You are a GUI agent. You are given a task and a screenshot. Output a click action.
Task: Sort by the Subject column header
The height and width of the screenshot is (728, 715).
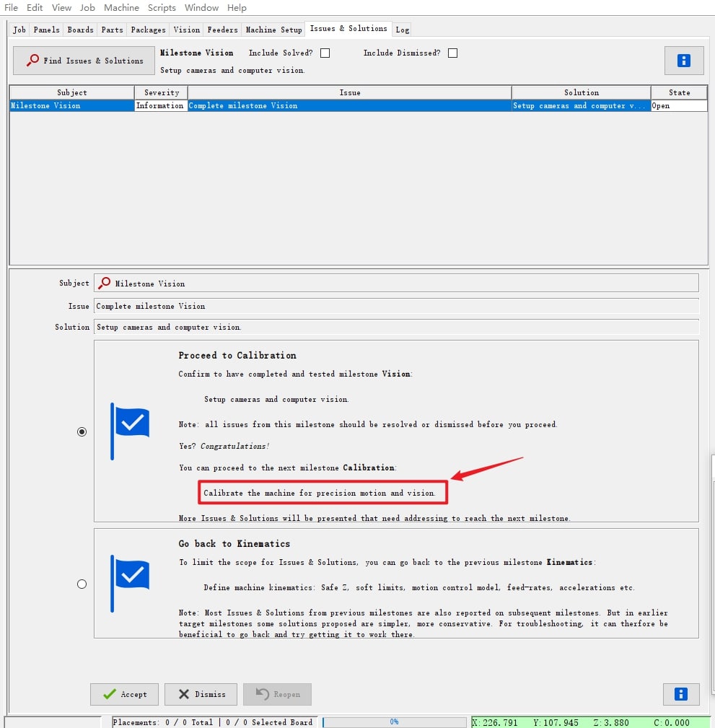[72, 92]
